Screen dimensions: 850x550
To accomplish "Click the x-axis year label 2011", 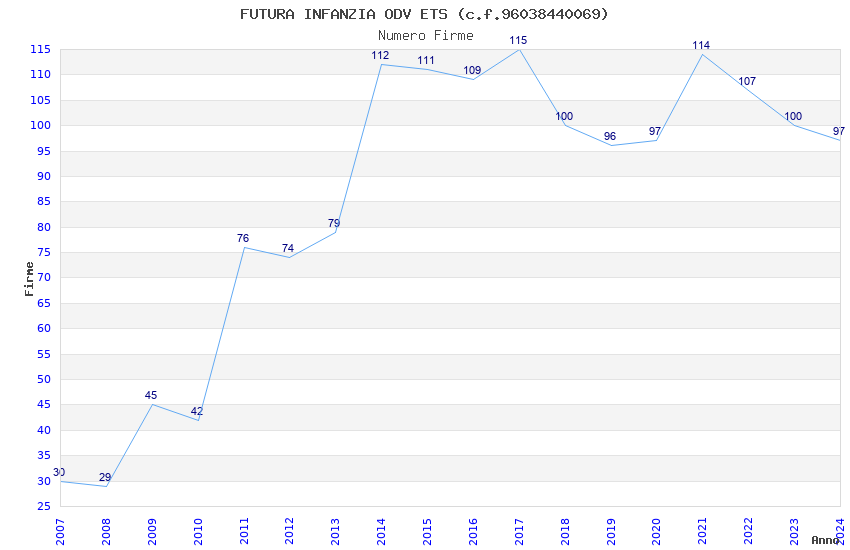I will (x=244, y=532).
